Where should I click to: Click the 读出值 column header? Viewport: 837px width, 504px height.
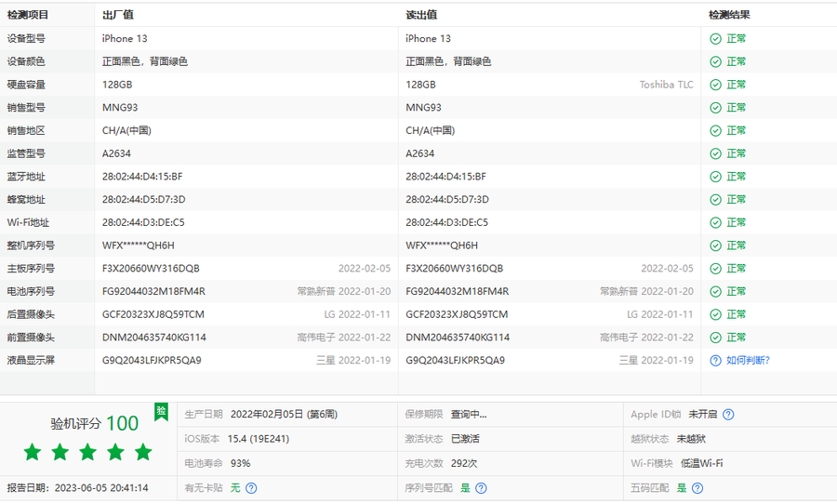tap(421, 15)
